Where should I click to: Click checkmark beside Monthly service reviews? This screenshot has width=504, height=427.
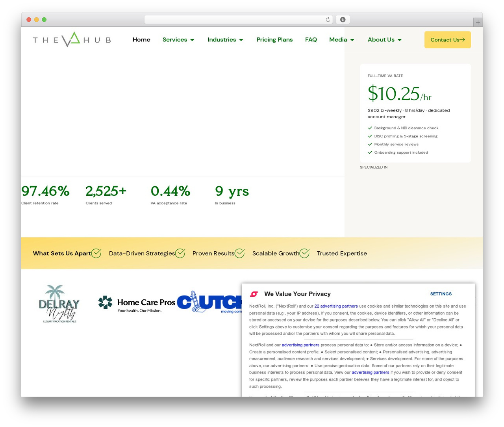[x=370, y=144]
